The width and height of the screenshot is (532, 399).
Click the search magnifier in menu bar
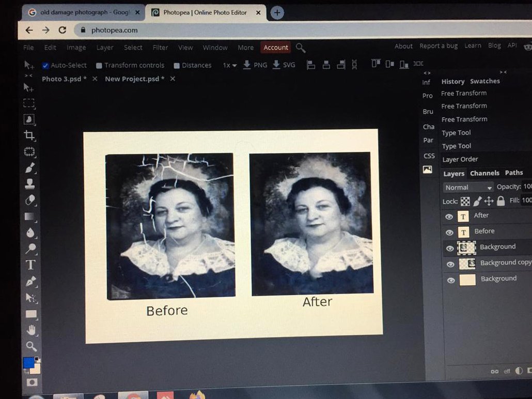pos(301,48)
